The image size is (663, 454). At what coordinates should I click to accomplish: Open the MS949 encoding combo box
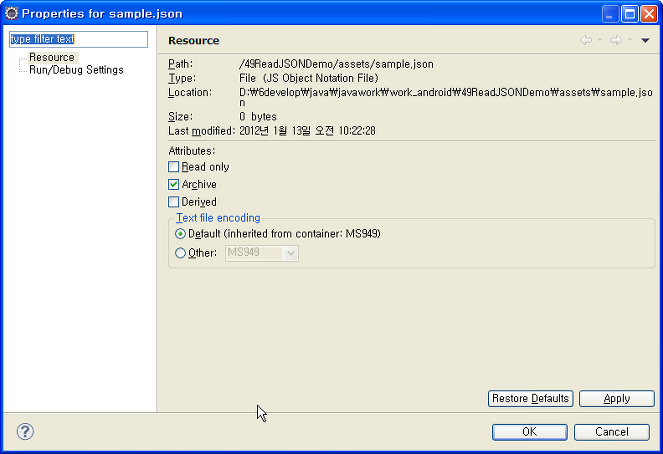[x=262, y=253]
